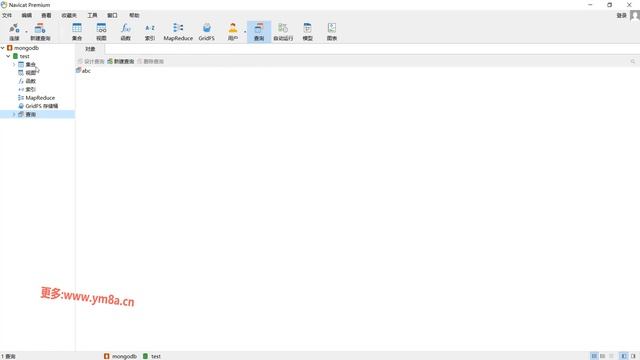Select the Index (索引) tree item
Viewport: 640px width, 360px height.
(27, 89)
